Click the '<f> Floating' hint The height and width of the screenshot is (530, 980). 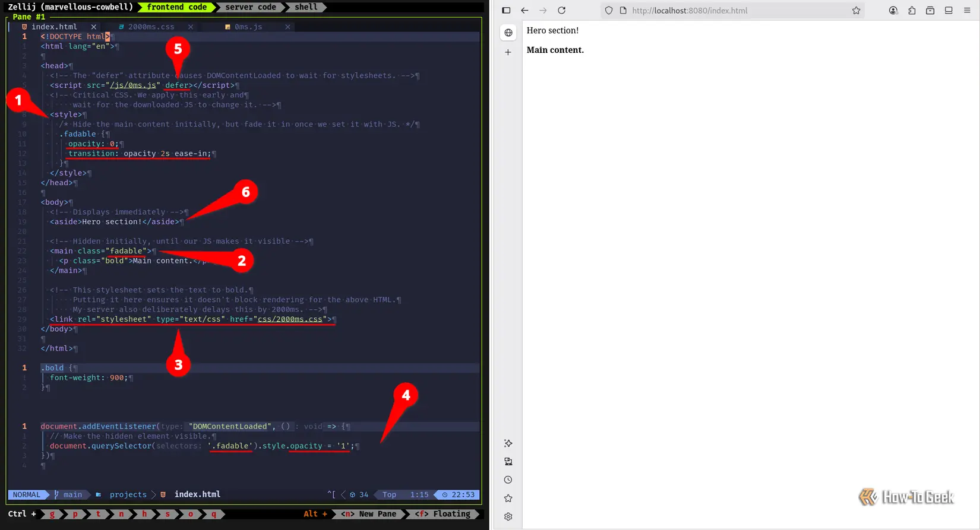pyautogui.click(x=442, y=514)
